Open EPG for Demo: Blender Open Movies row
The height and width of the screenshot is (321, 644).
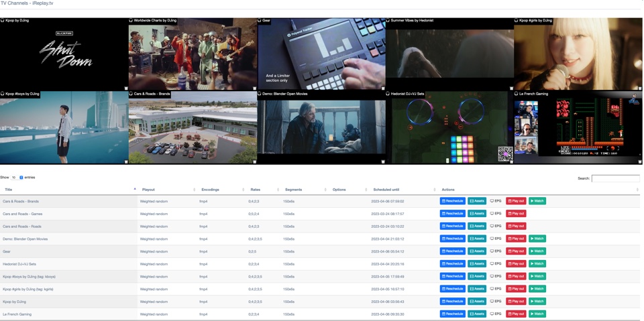point(496,239)
